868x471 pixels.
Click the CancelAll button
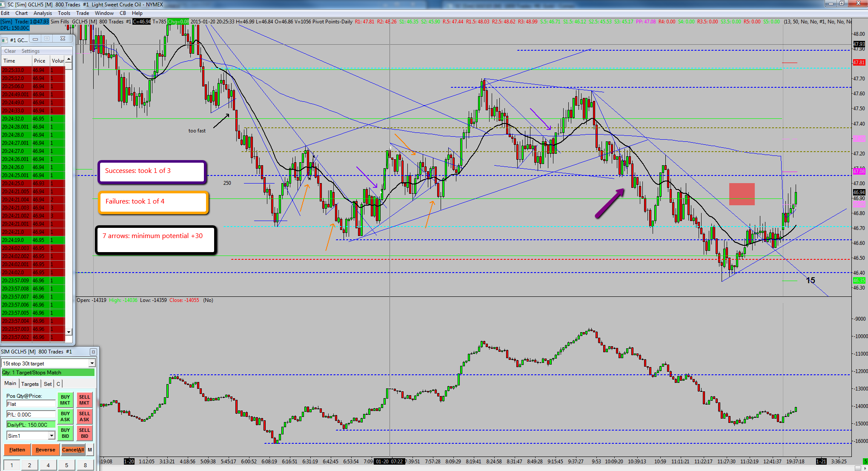click(x=73, y=450)
